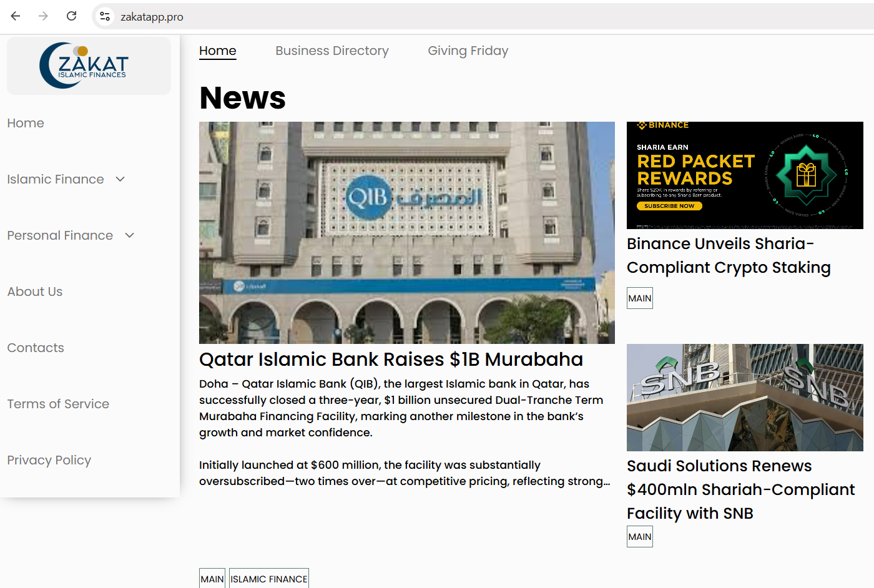Open 'Binance Unveils Sharia-Compliant Crypto Staking' headline
This screenshot has height=588, width=874.
coord(729,255)
